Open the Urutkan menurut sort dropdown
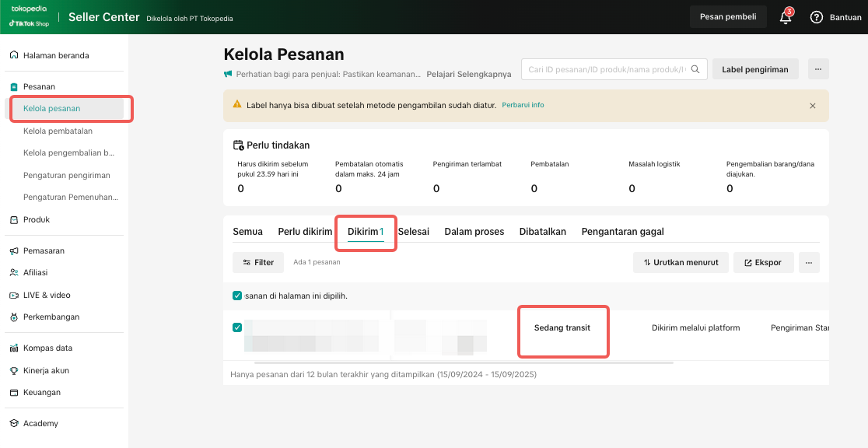Screen dimensions: 868x448 [x=681, y=263]
